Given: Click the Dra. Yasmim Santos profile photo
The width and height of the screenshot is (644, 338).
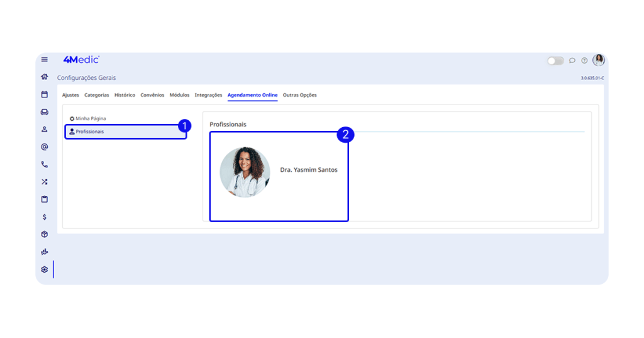Looking at the screenshot, I should pyautogui.click(x=245, y=172).
